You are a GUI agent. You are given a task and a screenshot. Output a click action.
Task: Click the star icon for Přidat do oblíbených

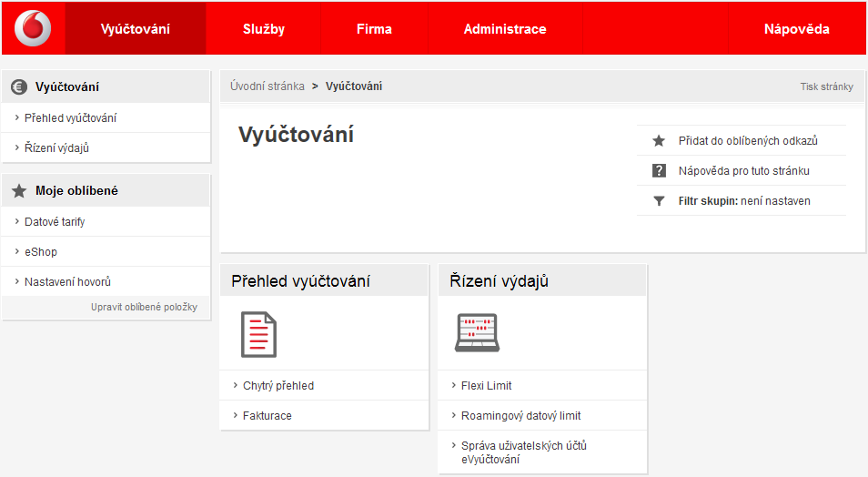659,141
